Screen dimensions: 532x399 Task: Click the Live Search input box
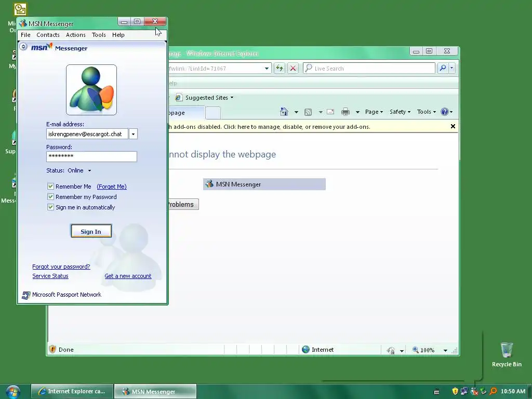(x=369, y=68)
